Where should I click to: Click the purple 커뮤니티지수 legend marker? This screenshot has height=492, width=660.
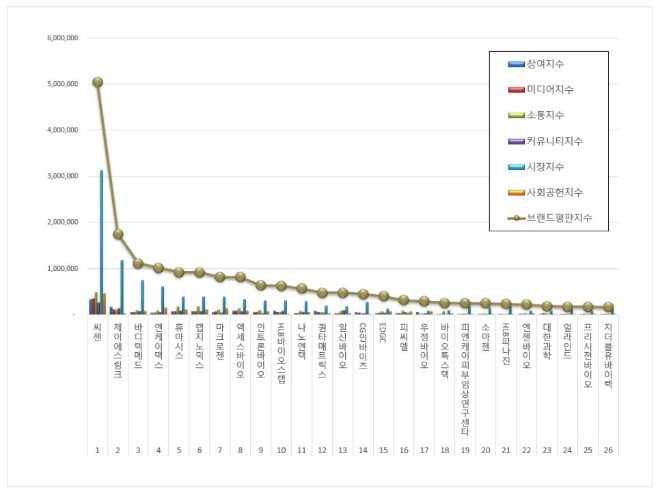point(516,140)
